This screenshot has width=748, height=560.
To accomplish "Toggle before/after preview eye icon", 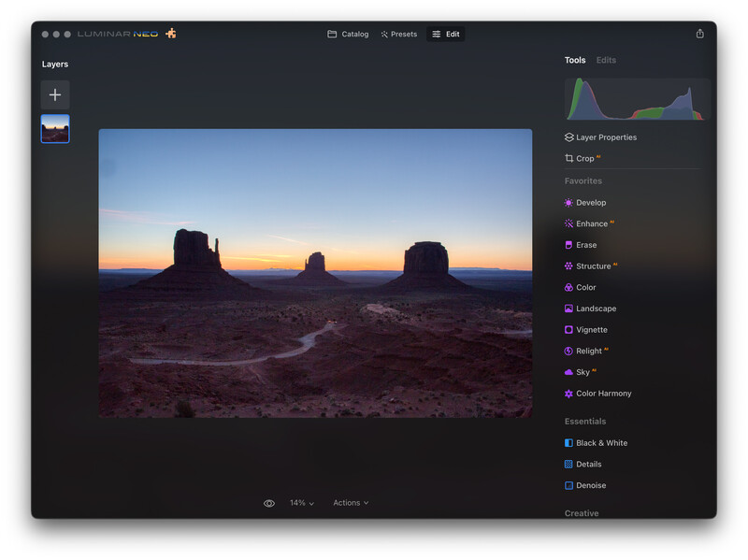I will 269,503.
